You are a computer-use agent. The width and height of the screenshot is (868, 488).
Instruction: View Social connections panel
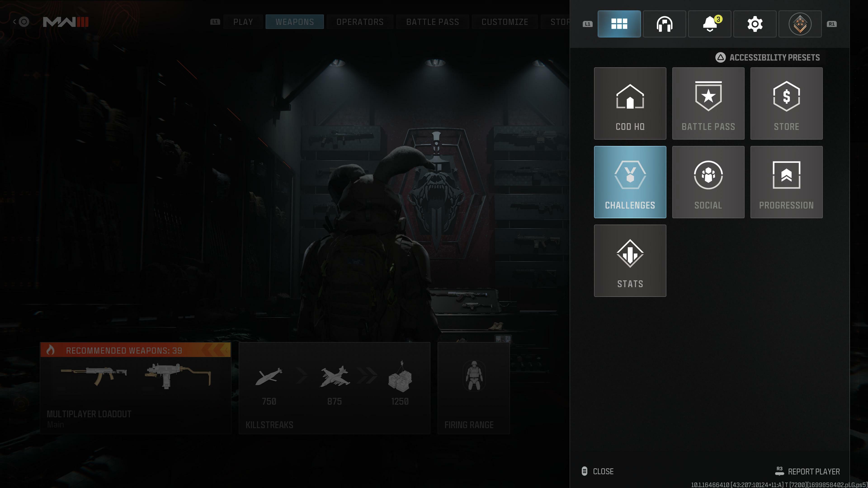708,182
